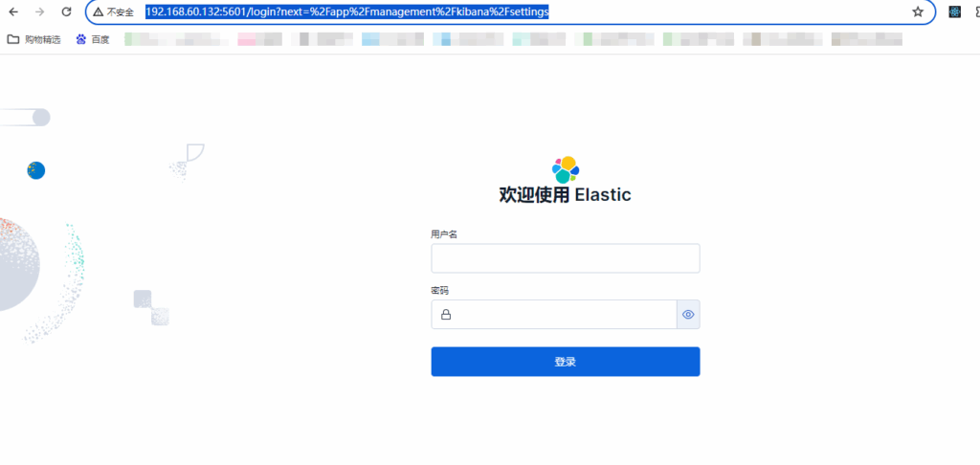Click the 密码 label
Viewport: 980px width, 465px height.
(x=440, y=291)
